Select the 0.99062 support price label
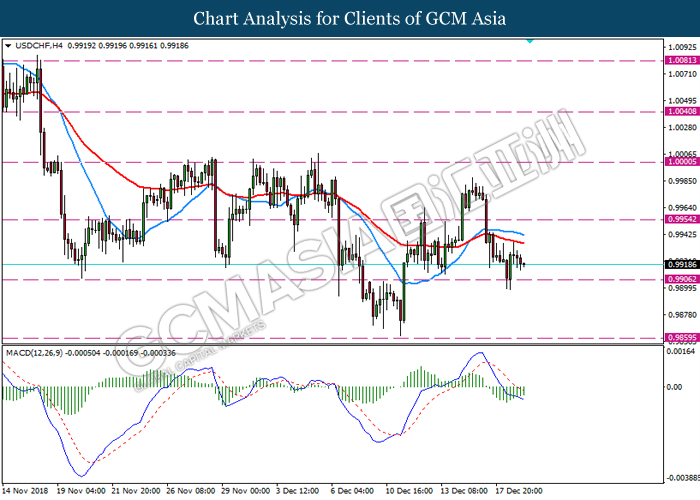 pos(682,279)
